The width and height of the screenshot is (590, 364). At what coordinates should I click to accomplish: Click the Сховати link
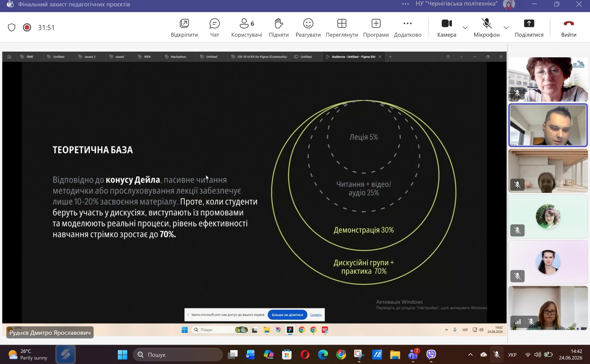pos(316,315)
